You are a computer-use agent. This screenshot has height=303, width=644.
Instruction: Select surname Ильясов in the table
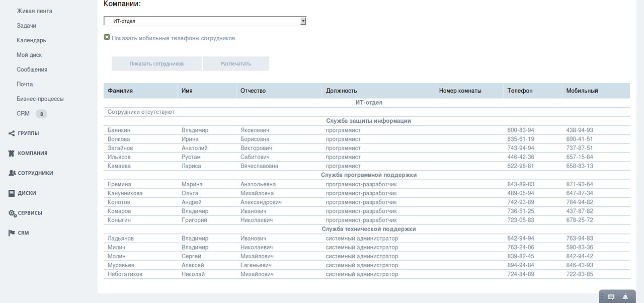tap(119, 157)
